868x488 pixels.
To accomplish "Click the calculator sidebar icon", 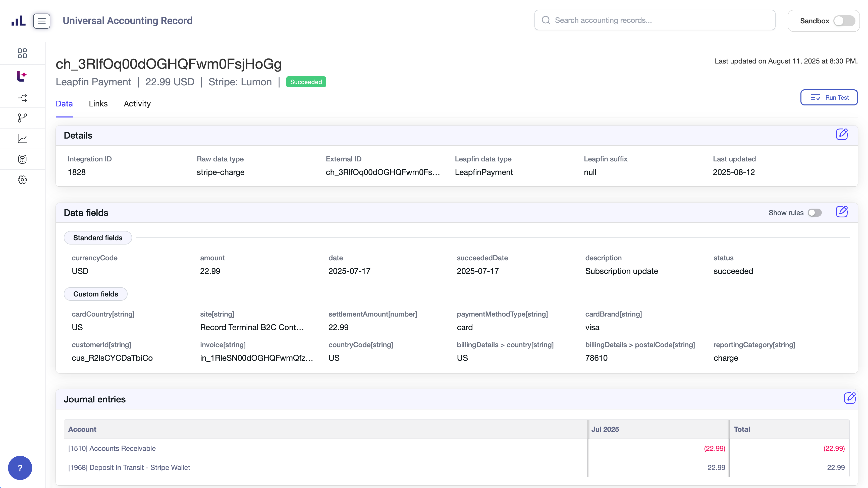I will 22,159.
